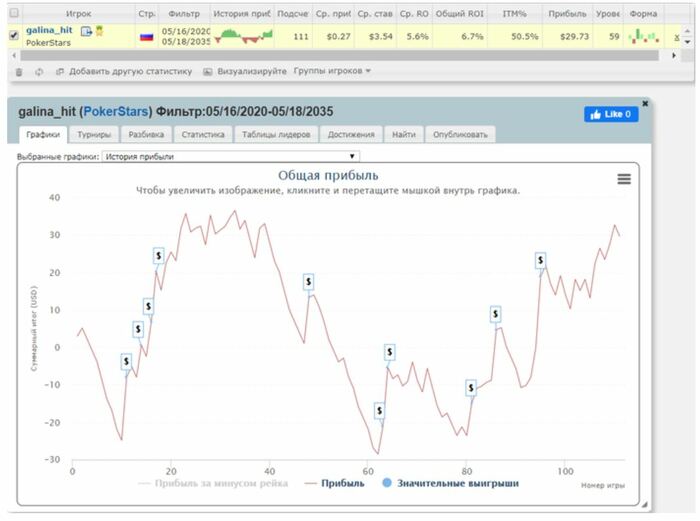Viewport: 700px width, 521px height.
Task: Click the right scroll arrow under the table
Action: point(674,55)
